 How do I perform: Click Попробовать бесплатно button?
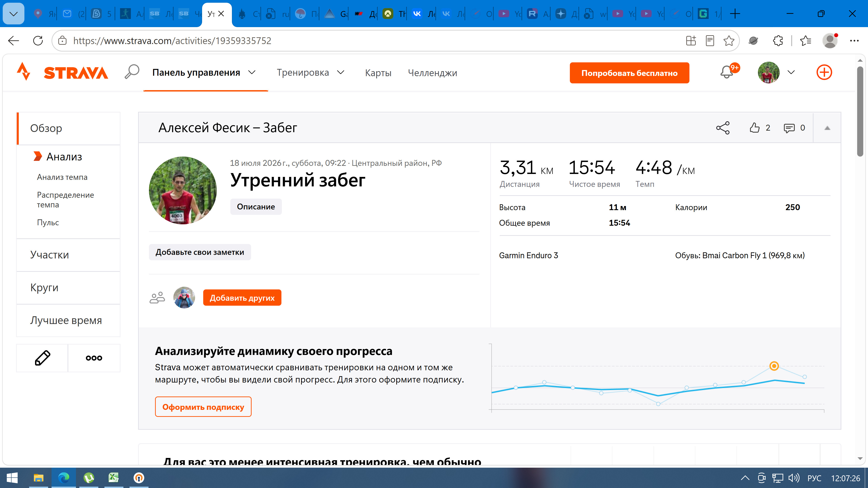click(x=629, y=73)
